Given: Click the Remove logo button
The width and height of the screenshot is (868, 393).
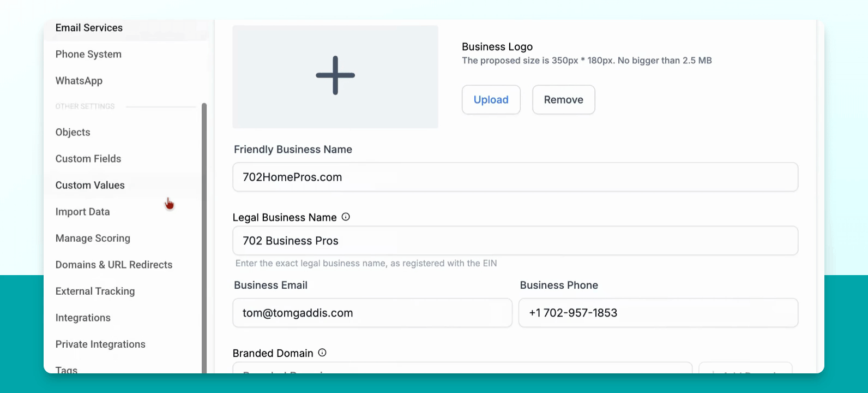Looking at the screenshot, I should click(564, 100).
